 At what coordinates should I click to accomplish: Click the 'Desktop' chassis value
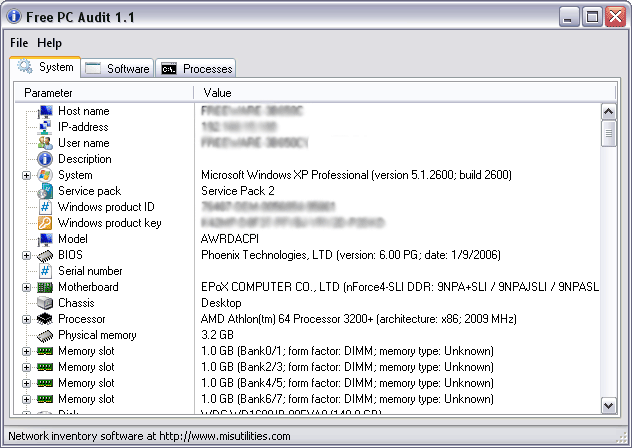pos(221,303)
